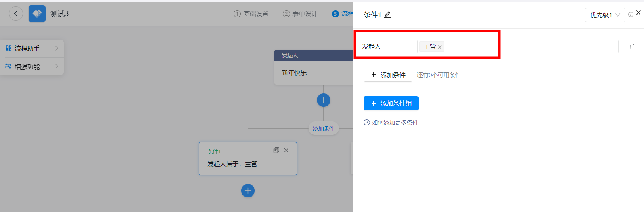Expand the 增强功能 sidebar menu
This screenshot has height=212, width=644.
32,66
